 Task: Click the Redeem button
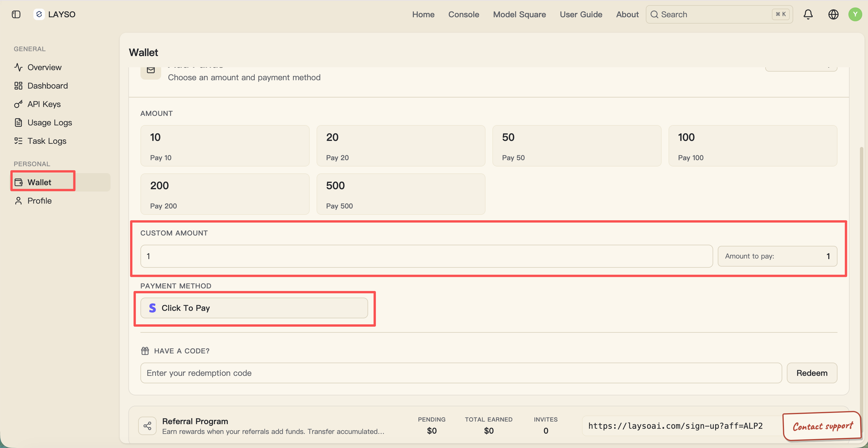[x=812, y=373]
